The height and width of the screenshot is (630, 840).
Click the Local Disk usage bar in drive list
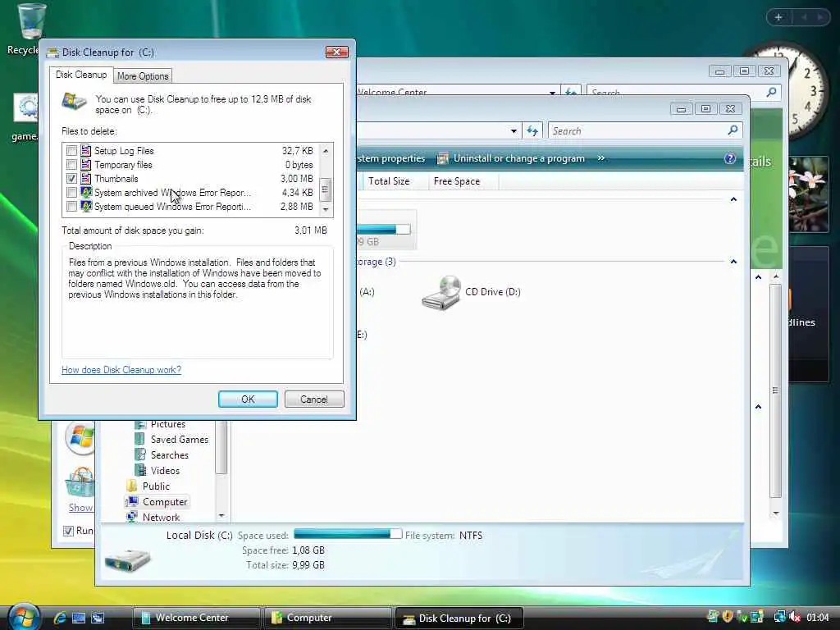click(384, 230)
